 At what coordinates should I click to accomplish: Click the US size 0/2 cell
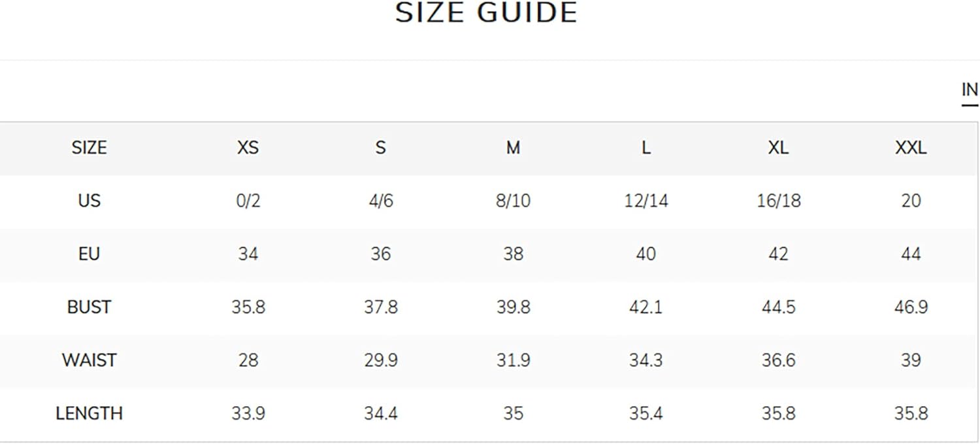click(248, 200)
